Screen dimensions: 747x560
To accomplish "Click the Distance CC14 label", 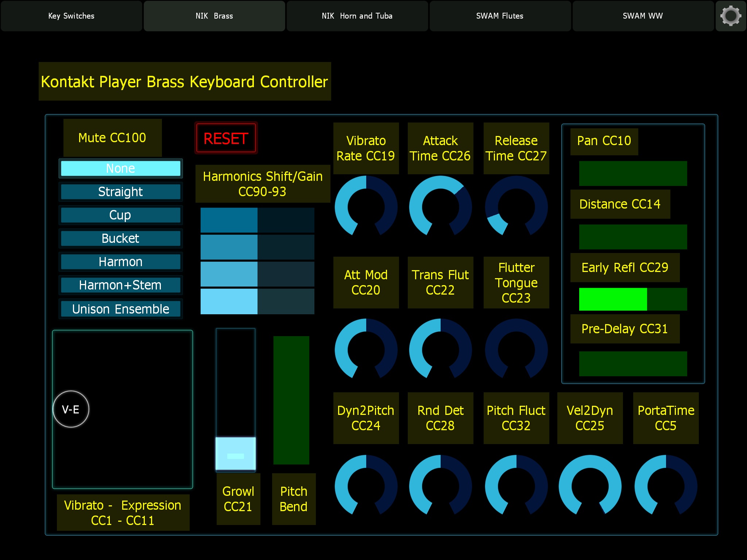I will pyautogui.click(x=620, y=204).
